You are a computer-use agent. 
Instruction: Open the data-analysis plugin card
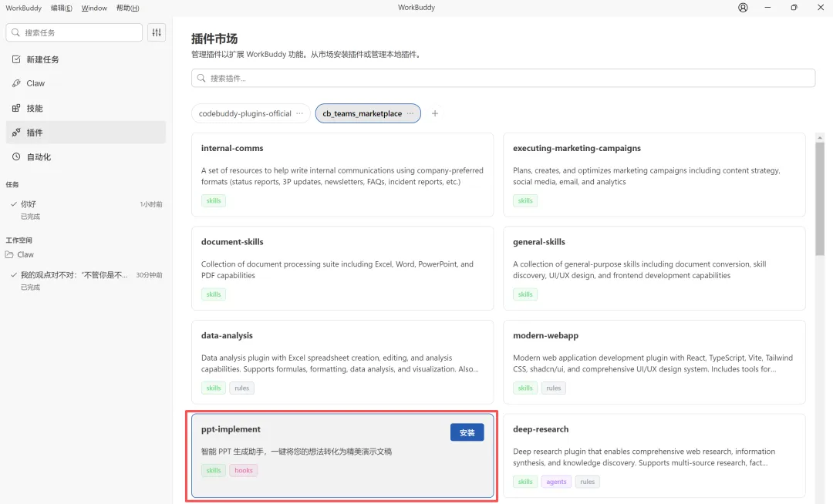[342, 362]
